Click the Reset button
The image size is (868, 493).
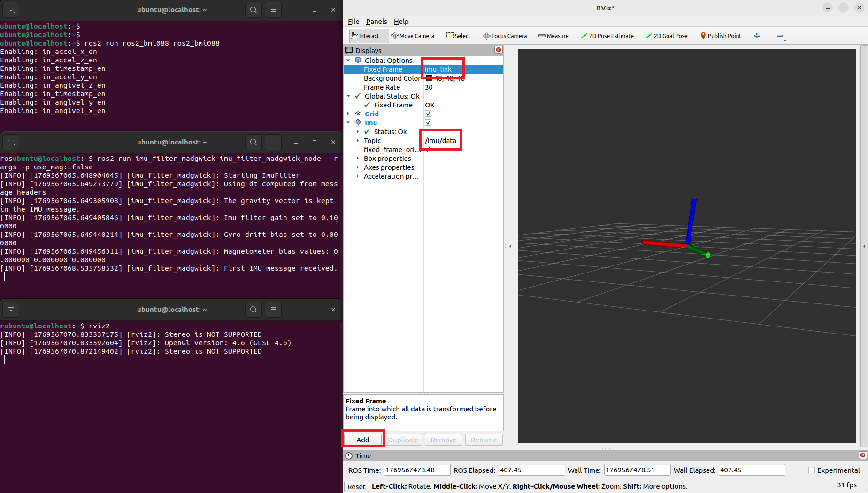click(356, 486)
